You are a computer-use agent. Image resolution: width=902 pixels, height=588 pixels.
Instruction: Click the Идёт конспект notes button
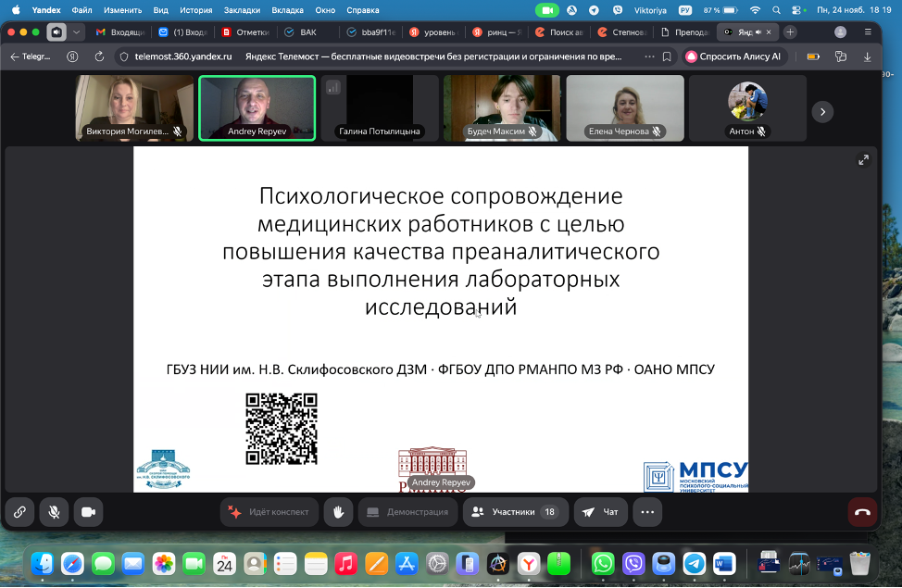coord(269,511)
